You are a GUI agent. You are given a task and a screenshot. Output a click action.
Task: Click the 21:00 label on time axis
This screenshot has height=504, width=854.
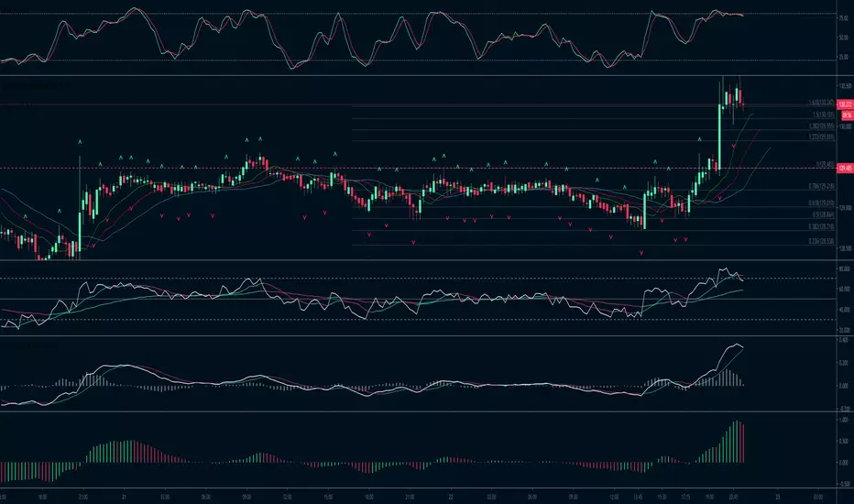point(82,497)
